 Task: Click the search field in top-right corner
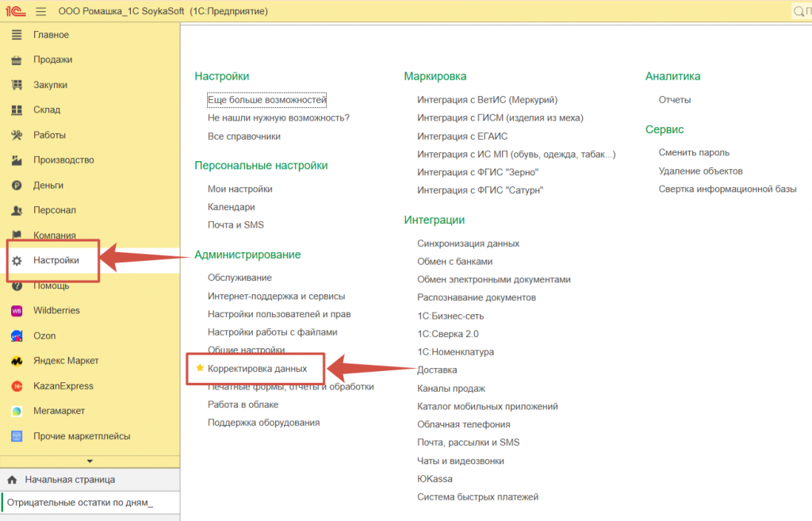[802, 11]
